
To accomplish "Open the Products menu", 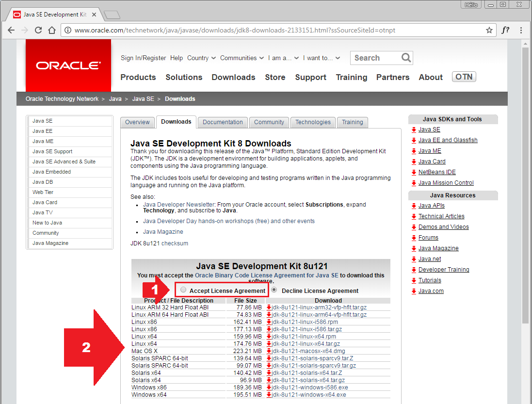I will pyautogui.click(x=138, y=77).
